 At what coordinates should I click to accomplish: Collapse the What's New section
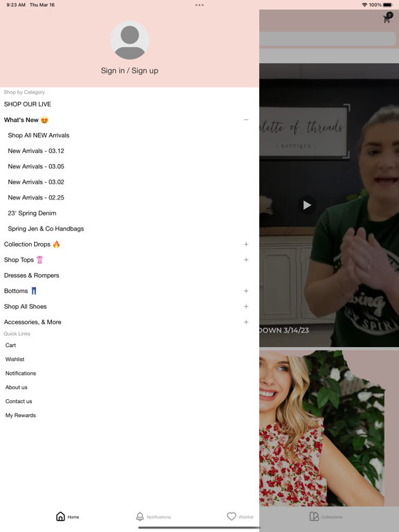tap(246, 120)
